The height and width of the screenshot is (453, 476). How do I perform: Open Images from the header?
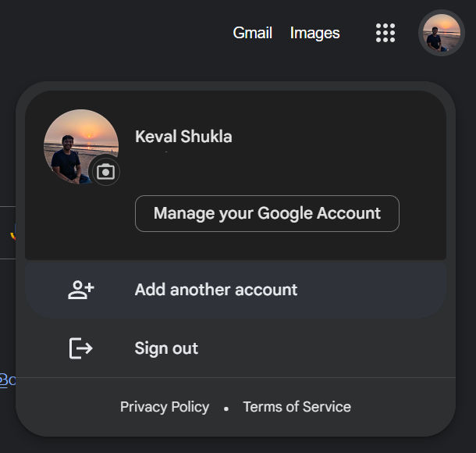pyautogui.click(x=314, y=33)
